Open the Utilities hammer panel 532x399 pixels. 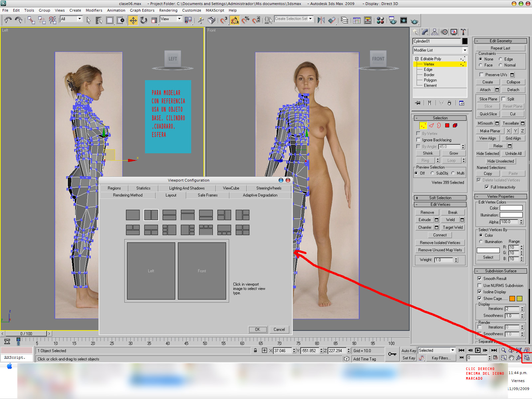(463, 32)
